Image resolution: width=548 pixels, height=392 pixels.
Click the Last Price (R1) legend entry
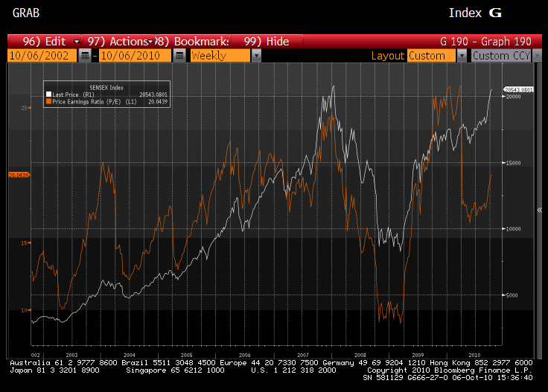click(x=73, y=94)
